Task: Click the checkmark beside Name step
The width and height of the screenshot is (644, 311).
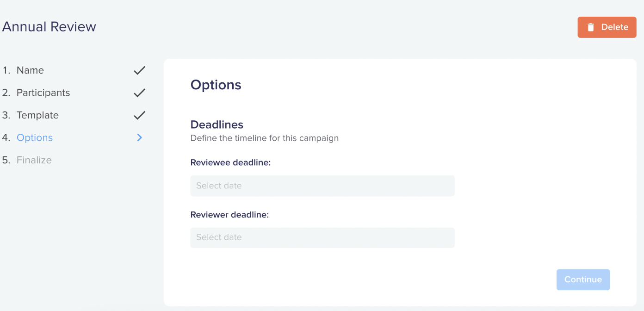Action: pyautogui.click(x=139, y=70)
